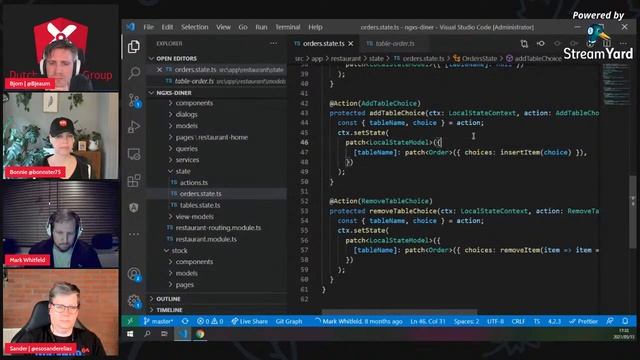Change file encoding UTF-8
Viewport: 640px width, 360px height.
point(496,321)
